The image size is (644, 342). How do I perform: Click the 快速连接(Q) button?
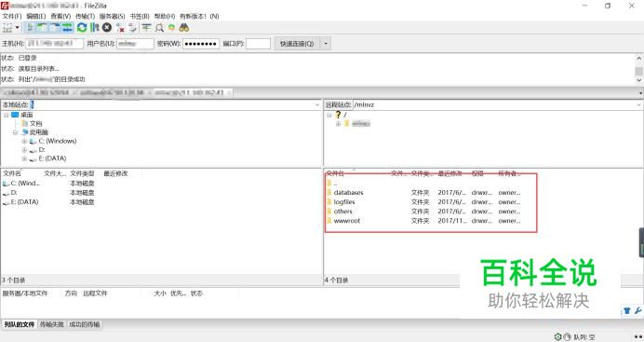coord(297,44)
